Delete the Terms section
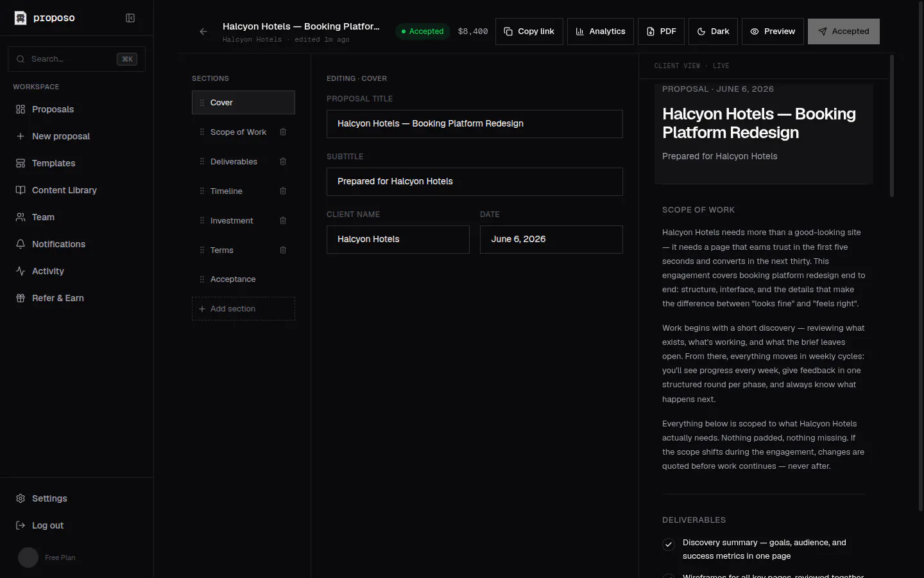This screenshot has height=578, width=924. [283, 250]
